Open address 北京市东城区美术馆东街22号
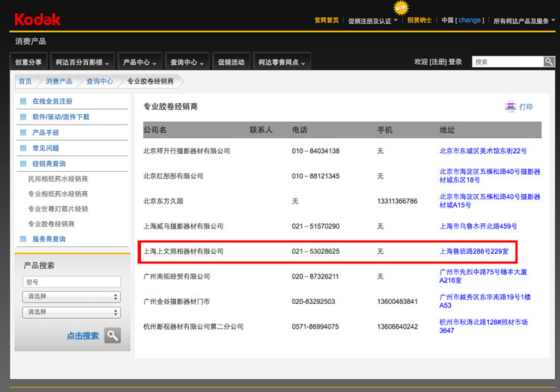Image resolution: width=560 pixels, height=392 pixels. click(483, 151)
